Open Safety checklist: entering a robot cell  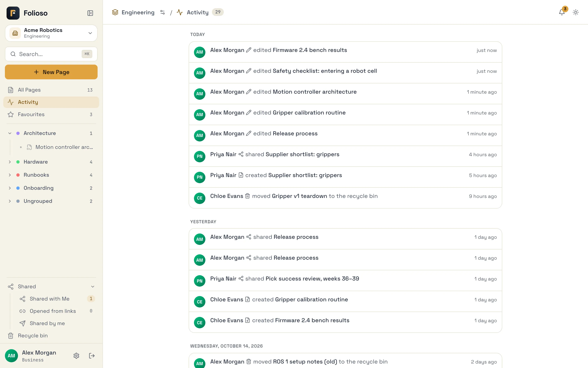click(x=325, y=71)
